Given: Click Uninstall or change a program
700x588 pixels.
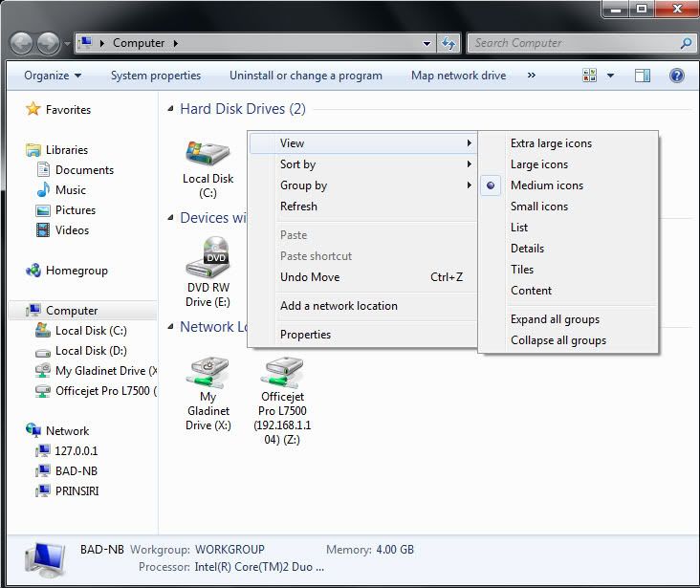Looking at the screenshot, I should pos(305,76).
